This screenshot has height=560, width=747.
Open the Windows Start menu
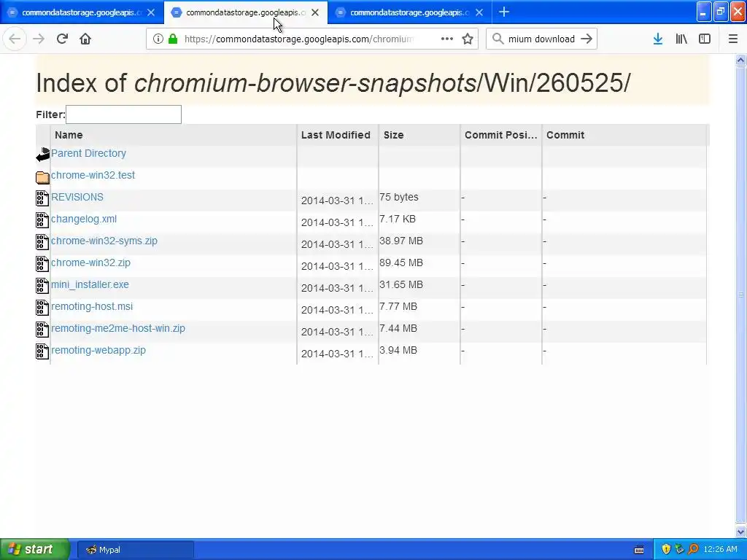35,550
